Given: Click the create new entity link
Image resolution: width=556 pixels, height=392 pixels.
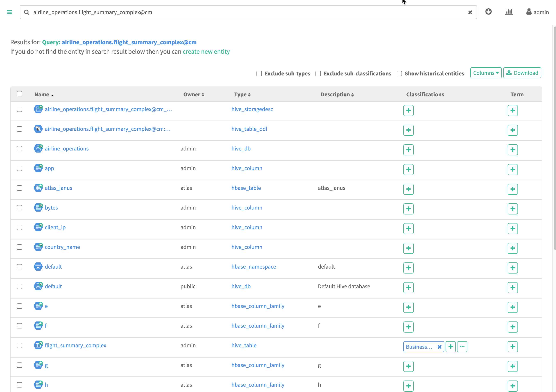Looking at the screenshot, I should tap(206, 52).
